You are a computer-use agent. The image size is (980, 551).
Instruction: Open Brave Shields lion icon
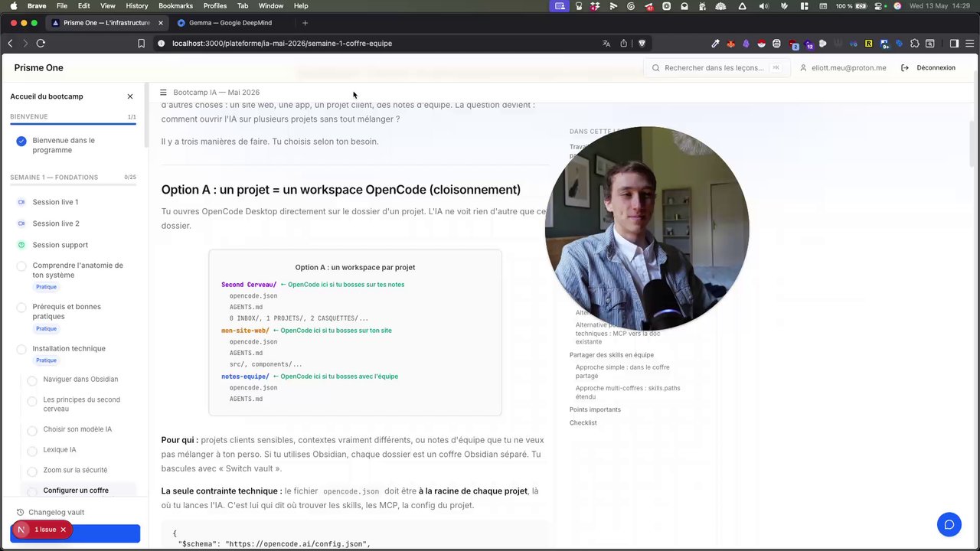tap(642, 44)
